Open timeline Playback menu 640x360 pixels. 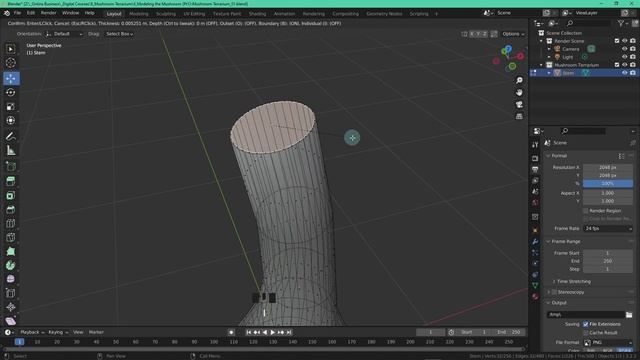tap(32, 332)
